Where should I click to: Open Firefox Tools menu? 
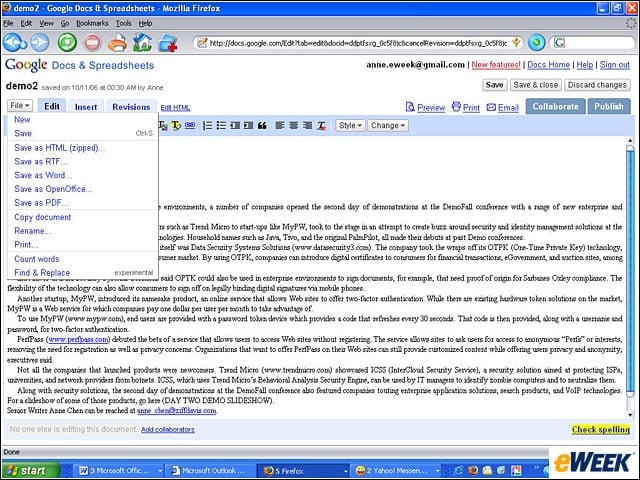[x=124, y=23]
